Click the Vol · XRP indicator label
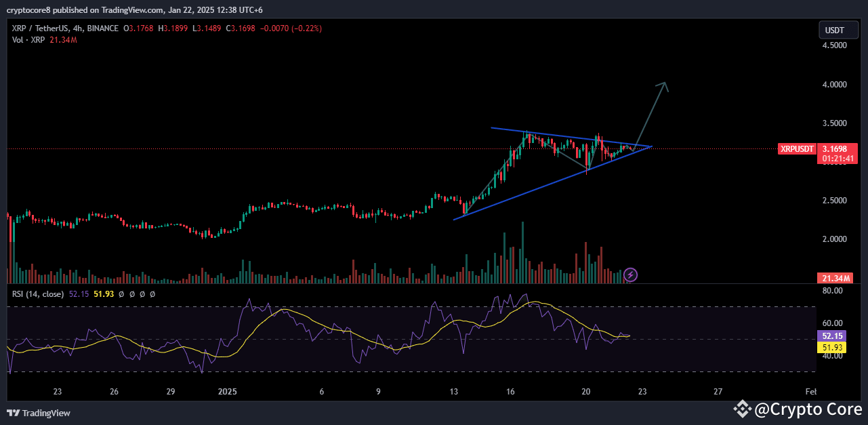The height and width of the screenshot is (425, 868). click(28, 40)
